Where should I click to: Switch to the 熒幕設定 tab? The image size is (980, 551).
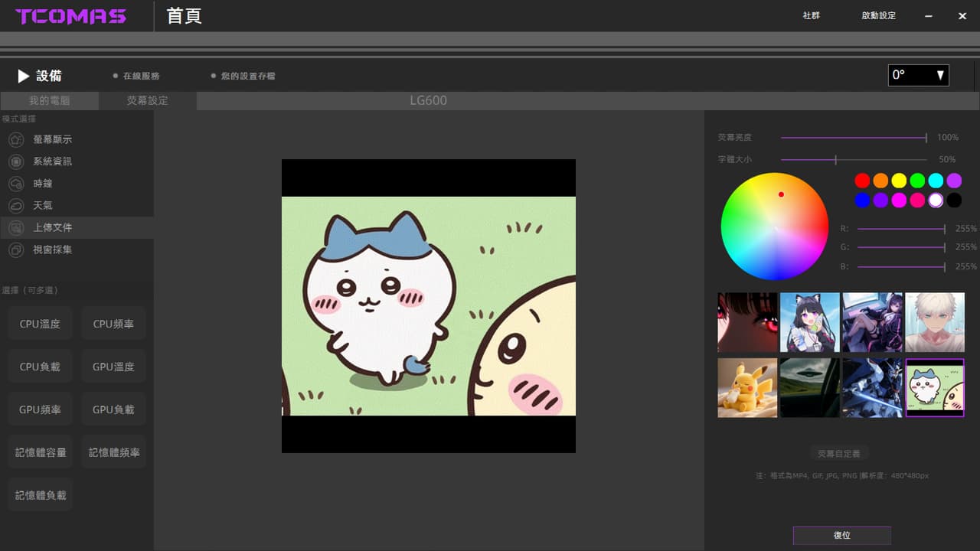(147, 101)
